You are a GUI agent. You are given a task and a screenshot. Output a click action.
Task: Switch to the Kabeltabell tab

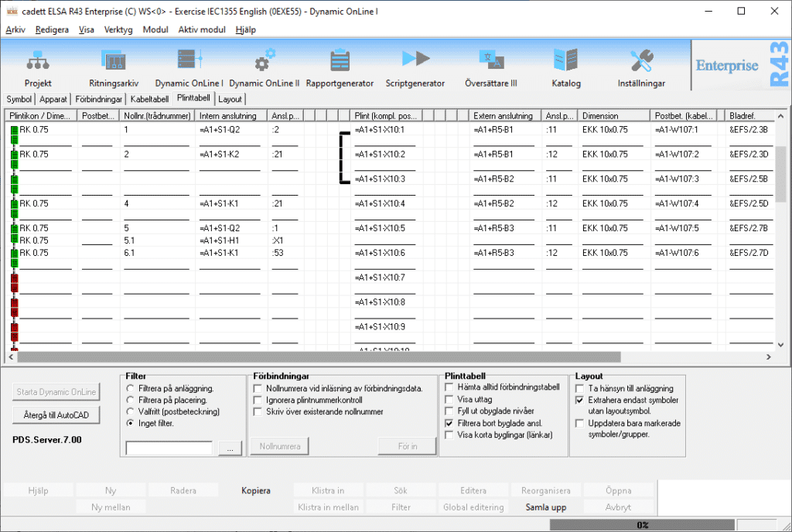tap(150, 99)
